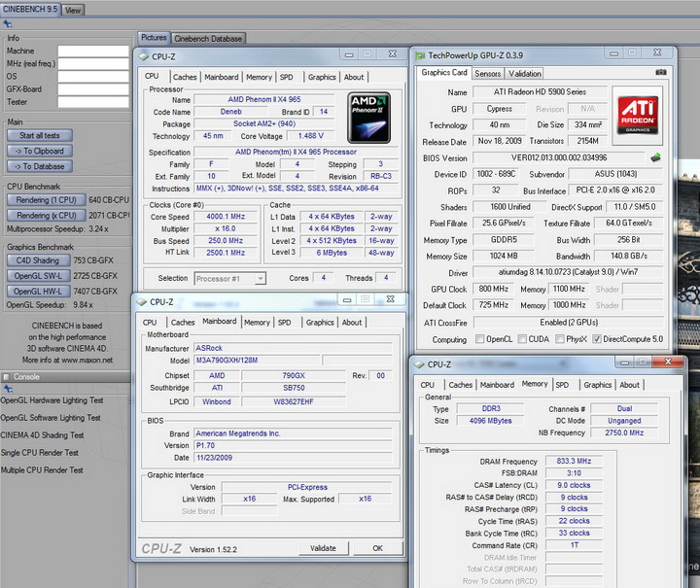Open the Caches tab in the top CPU-Z window
Viewport: 700px width, 588px height.
point(185,77)
